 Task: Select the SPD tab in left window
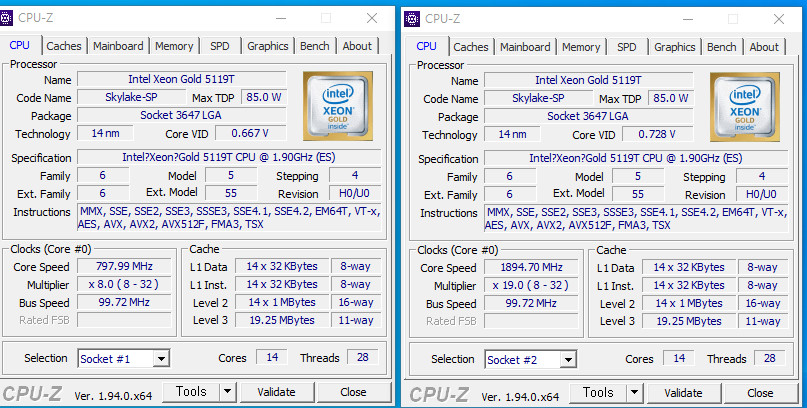[x=220, y=46]
